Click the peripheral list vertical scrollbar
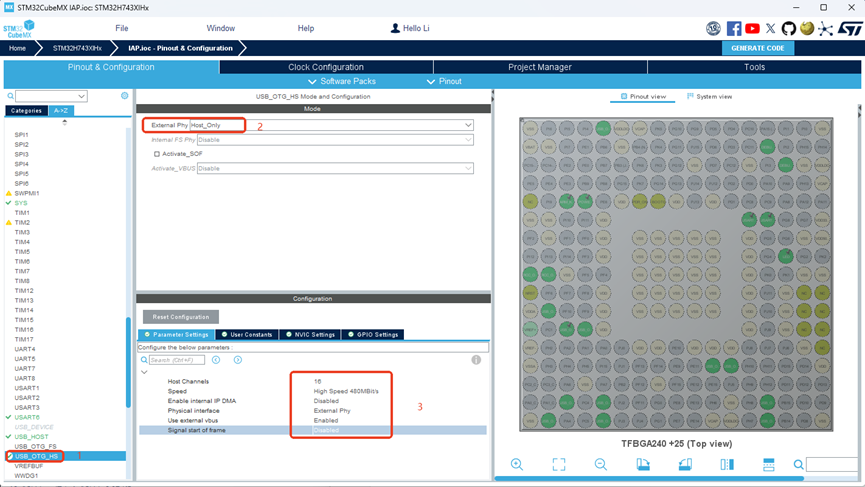 click(129, 362)
